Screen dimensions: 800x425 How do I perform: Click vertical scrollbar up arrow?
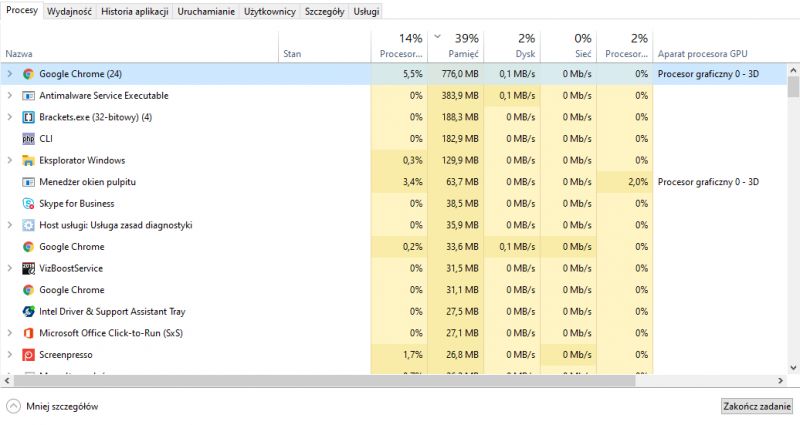point(793,70)
